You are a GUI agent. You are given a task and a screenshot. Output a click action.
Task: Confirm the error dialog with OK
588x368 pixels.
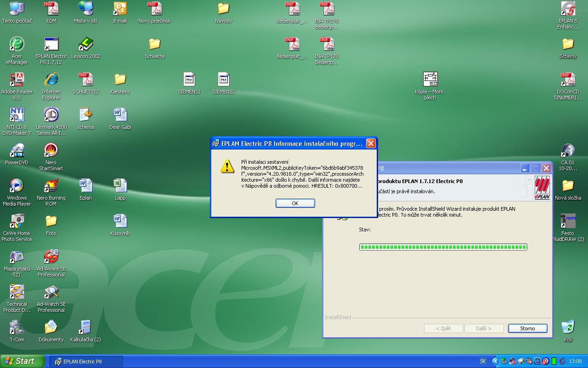coord(295,203)
